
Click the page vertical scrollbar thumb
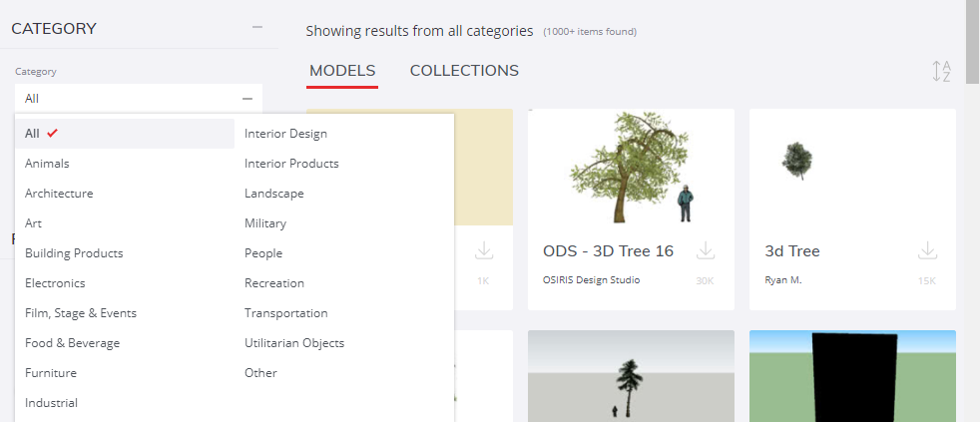pos(972,41)
